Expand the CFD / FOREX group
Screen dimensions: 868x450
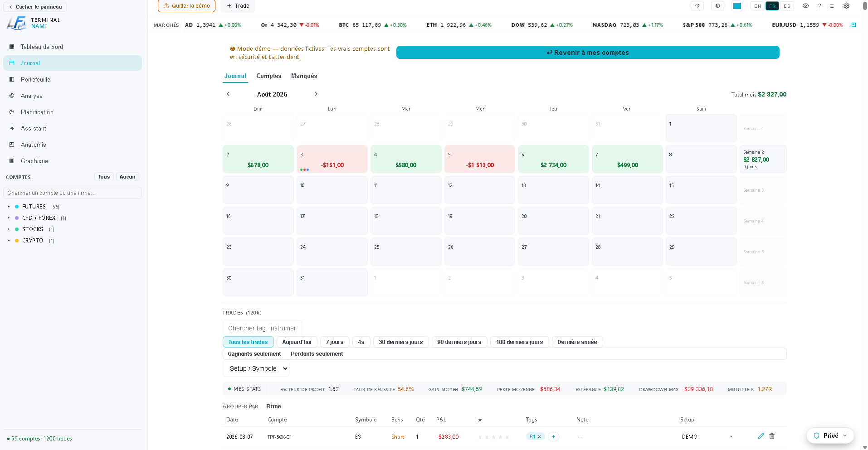[x=9, y=218]
